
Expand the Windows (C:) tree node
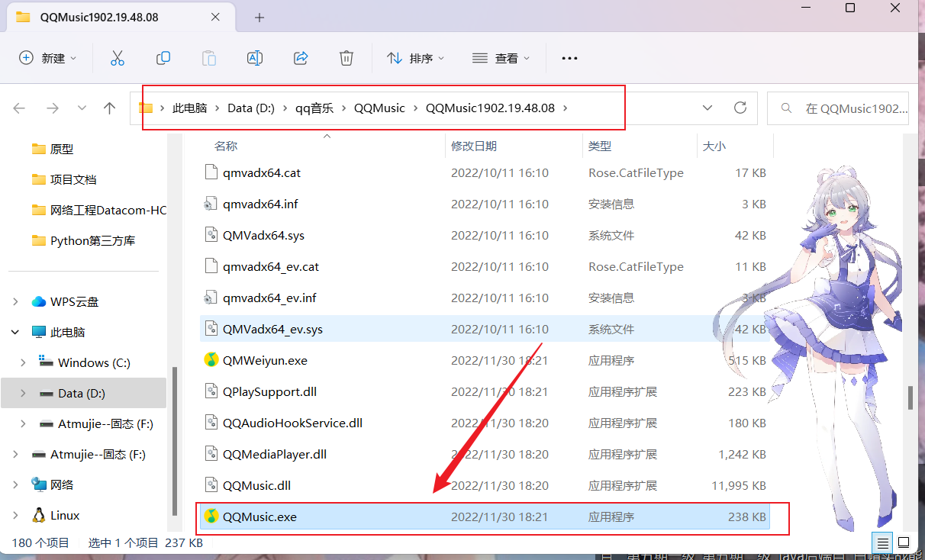pyautogui.click(x=23, y=362)
